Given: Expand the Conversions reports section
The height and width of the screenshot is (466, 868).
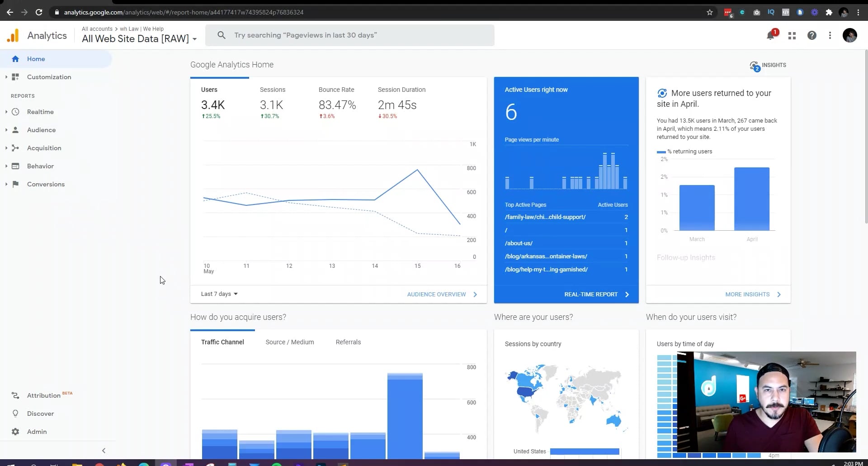Looking at the screenshot, I should [6, 184].
